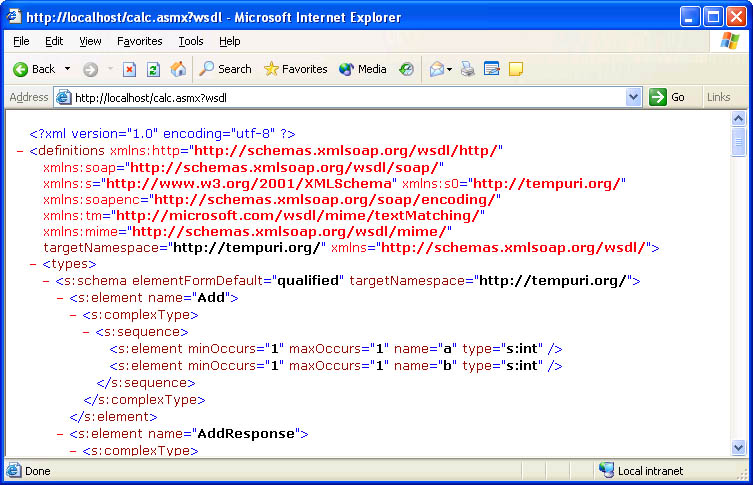The image size is (753, 485).
Task: Click the yellow Discuss note icon
Action: coord(516,69)
